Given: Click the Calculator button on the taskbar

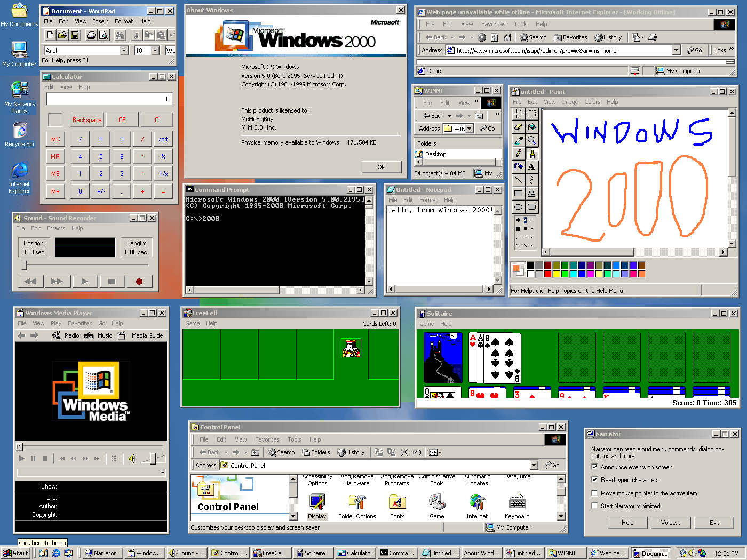Looking at the screenshot, I should [356, 553].
